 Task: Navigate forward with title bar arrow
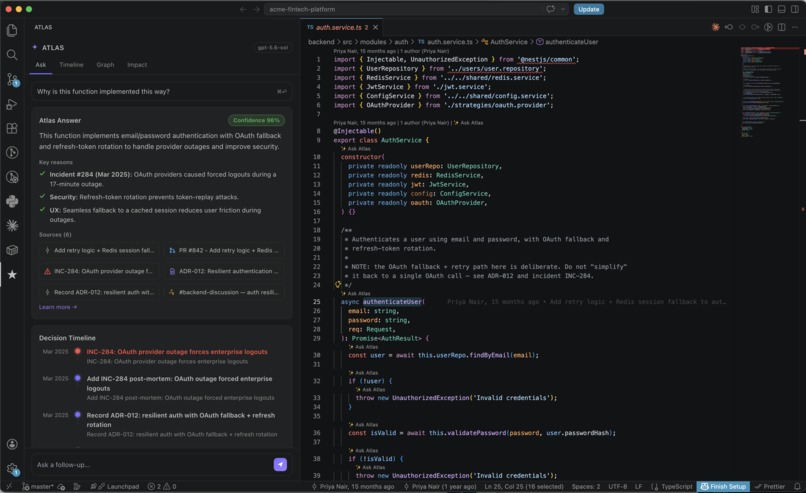point(256,9)
